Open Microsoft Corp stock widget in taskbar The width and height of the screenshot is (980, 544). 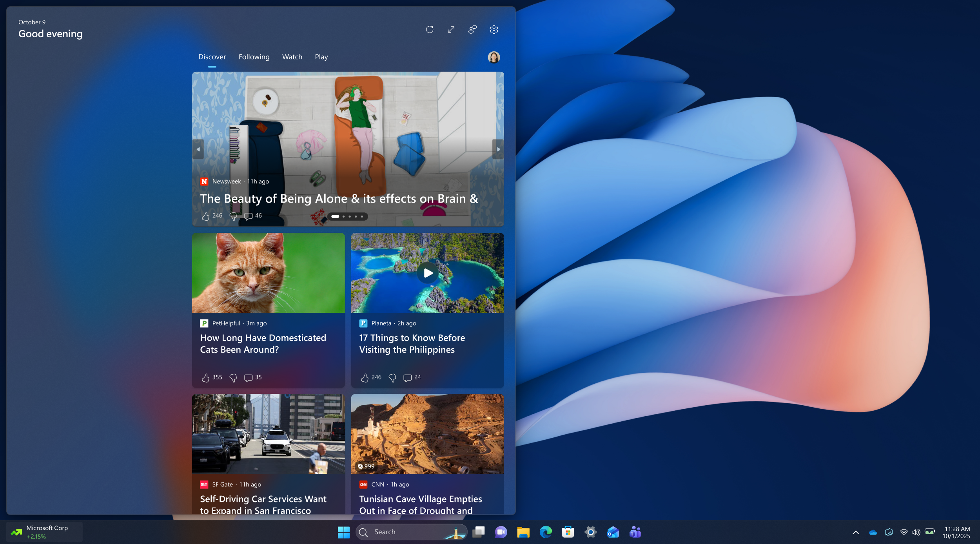44,532
